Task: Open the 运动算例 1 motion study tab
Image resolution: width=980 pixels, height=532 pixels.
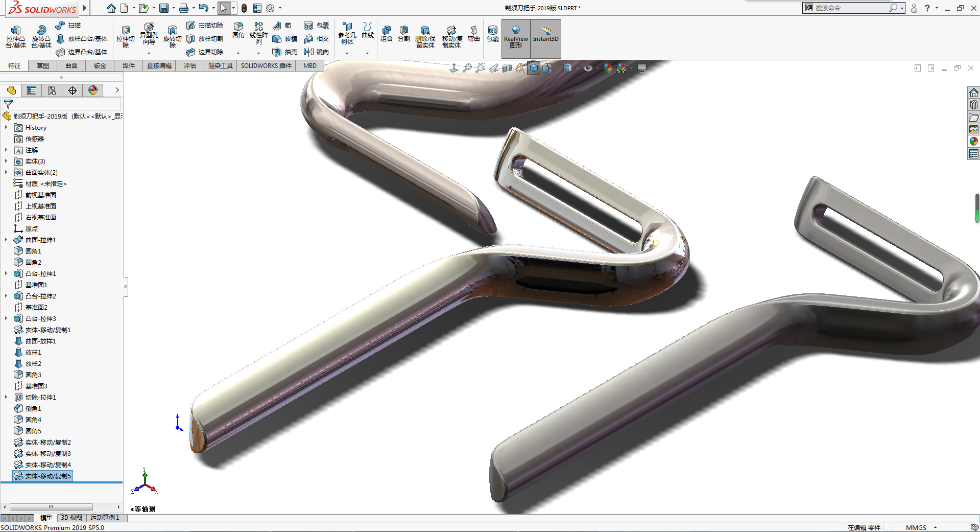Action: click(x=105, y=518)
